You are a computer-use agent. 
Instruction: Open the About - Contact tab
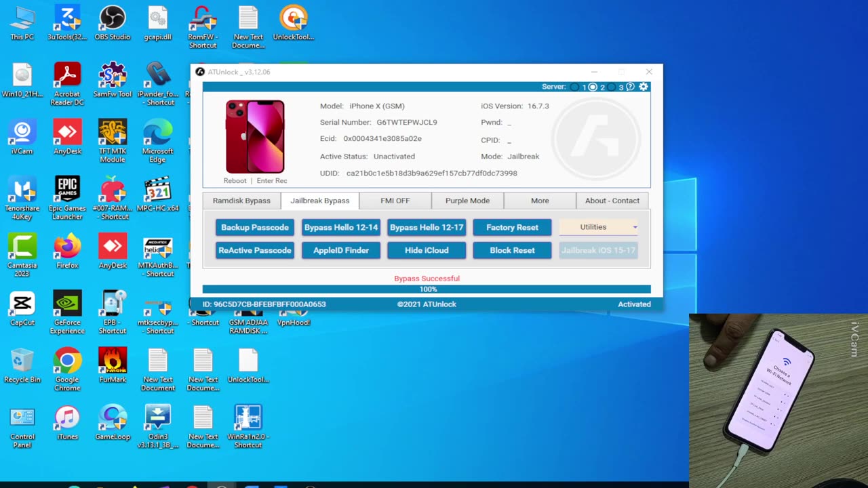pyautogui.click(x=612, y=201)
